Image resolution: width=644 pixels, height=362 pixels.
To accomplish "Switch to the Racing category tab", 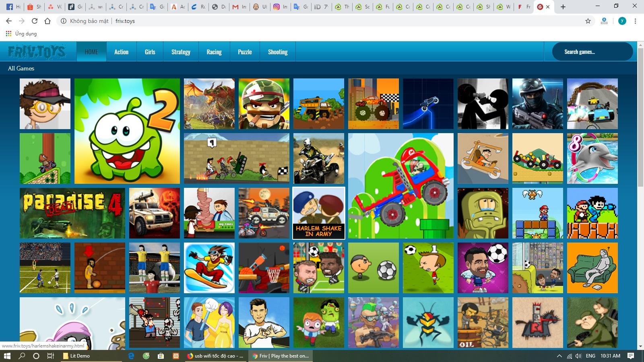I will pyautogui.click(x=214, y=51).
